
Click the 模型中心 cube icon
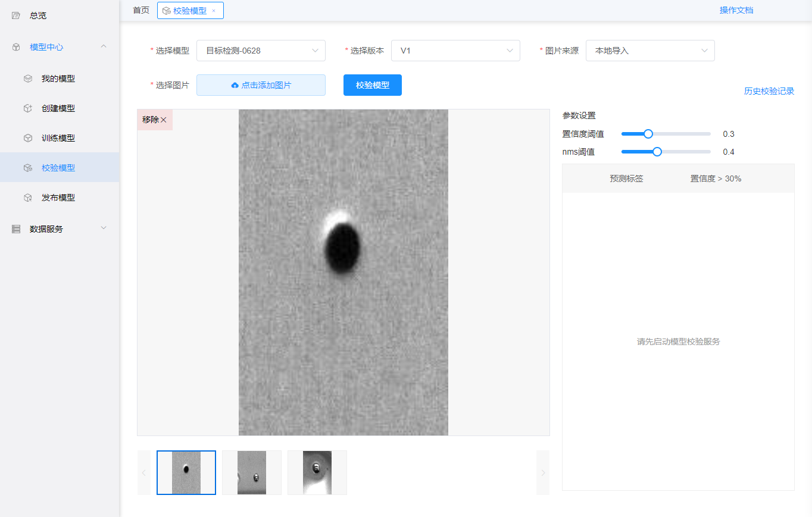[16, 47]
